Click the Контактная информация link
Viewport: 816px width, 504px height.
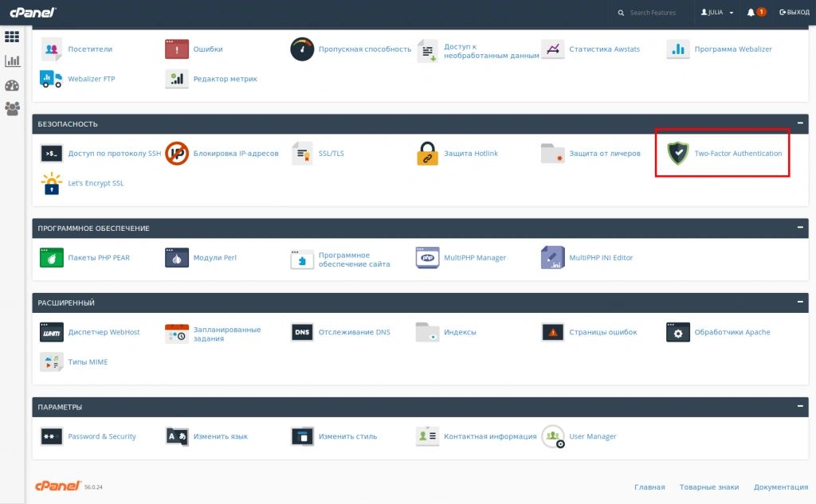[x=490, y=436]
